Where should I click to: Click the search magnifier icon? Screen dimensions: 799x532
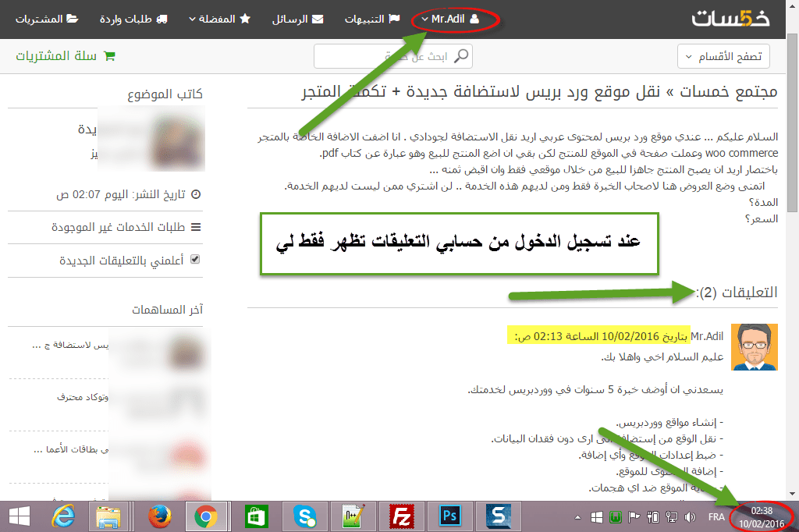pos(462,56)
